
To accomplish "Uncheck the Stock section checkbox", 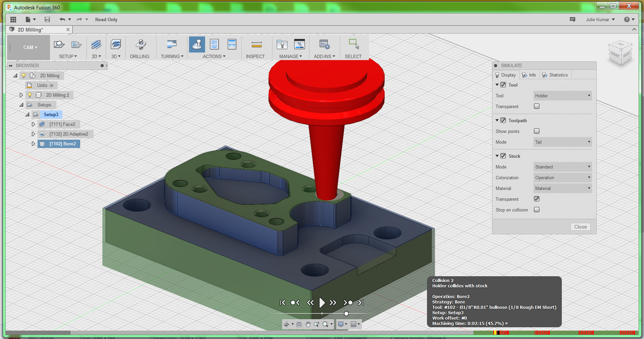I will [503, 156].
